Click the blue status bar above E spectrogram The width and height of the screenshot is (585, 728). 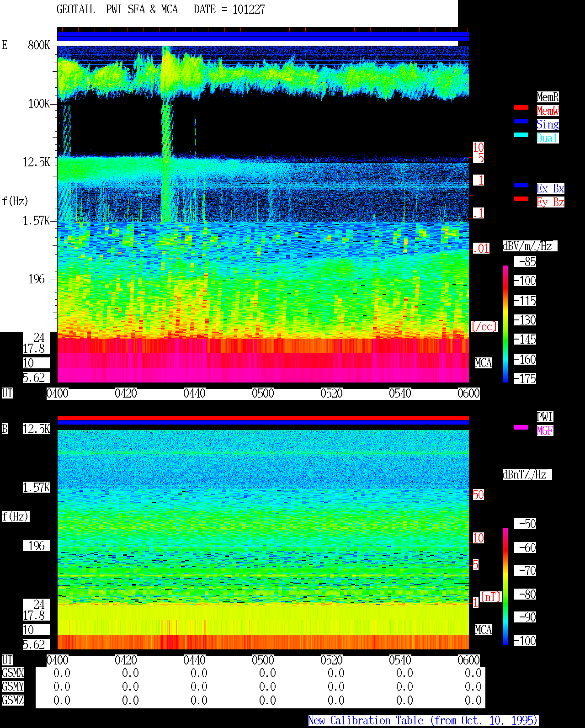[x=263, y=37]
